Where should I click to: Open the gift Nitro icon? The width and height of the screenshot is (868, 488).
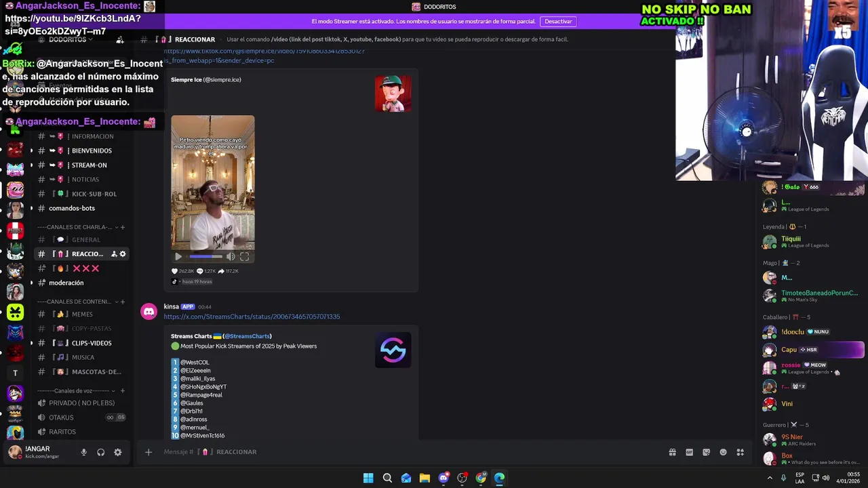coord(673,452)
